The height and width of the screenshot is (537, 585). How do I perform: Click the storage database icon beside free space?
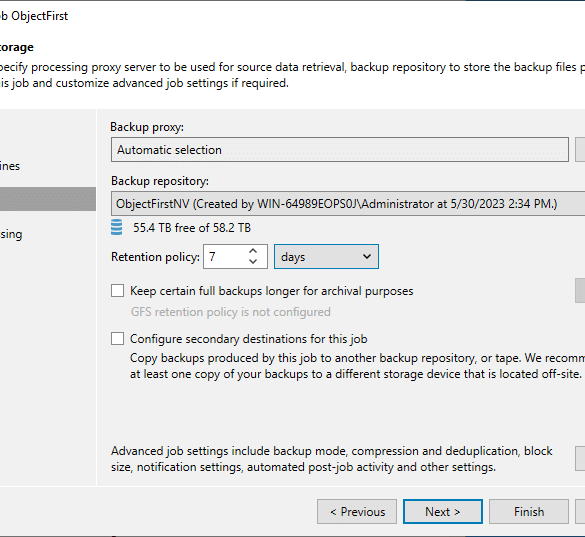point(116,227)
